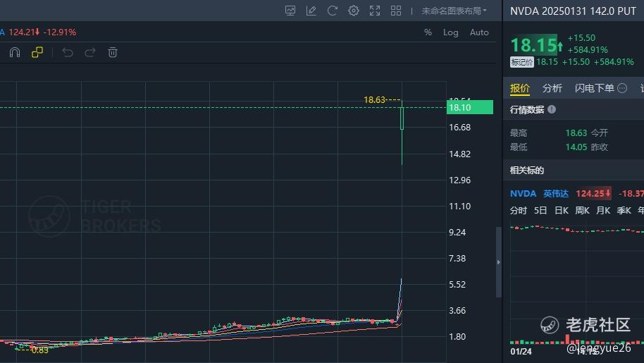This screenshot has height=363, width=644.
Task: Select the 5日 chart period
Action: coord(540,211)
